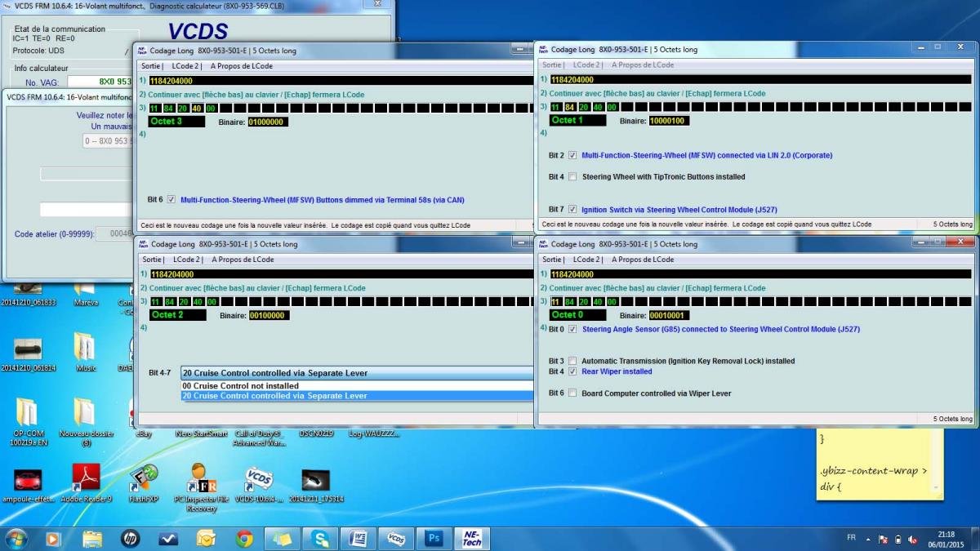
Task: Switch to Skype in the taskbar
Action: click(x=320, y=539)
